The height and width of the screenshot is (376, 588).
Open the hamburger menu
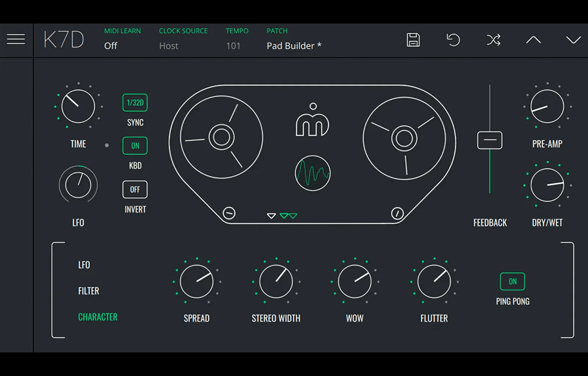tap(16, 39)
